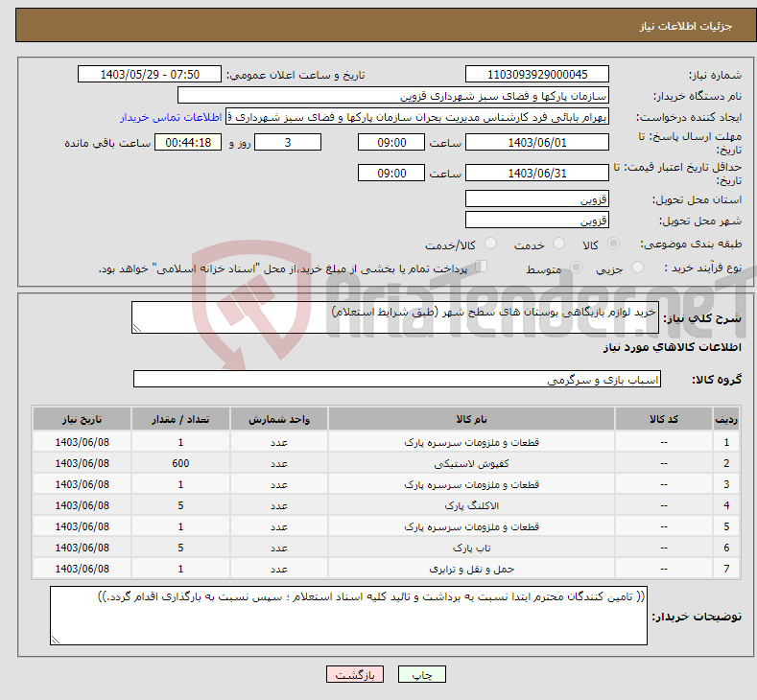Click the remaining time field 00:44:18
The width and height of the screenshot is (757, 700).
[x=188, y=143]
